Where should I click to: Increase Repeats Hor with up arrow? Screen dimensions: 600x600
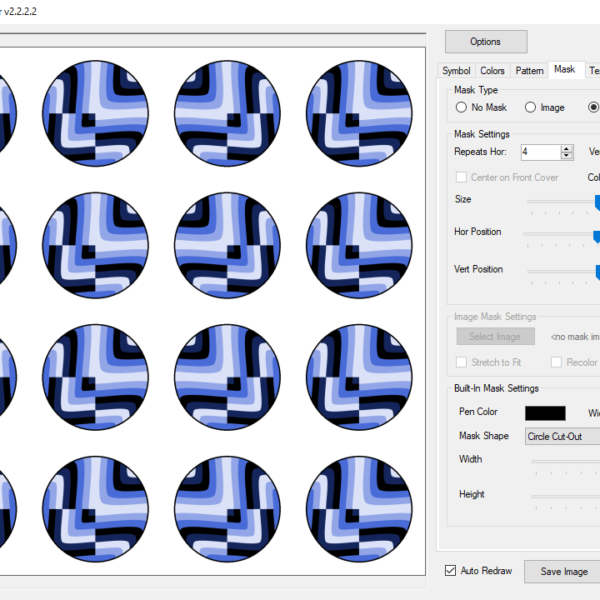pos(566,148)
